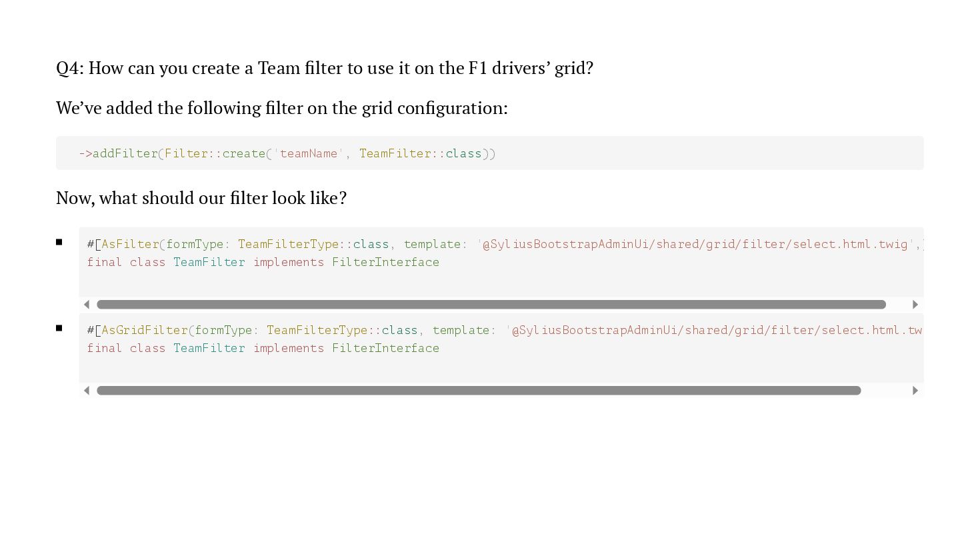Click right arrow of AsGridFilter code scrollbar
This screenshot has height=552, width=980.
click(x=915, y=391)
